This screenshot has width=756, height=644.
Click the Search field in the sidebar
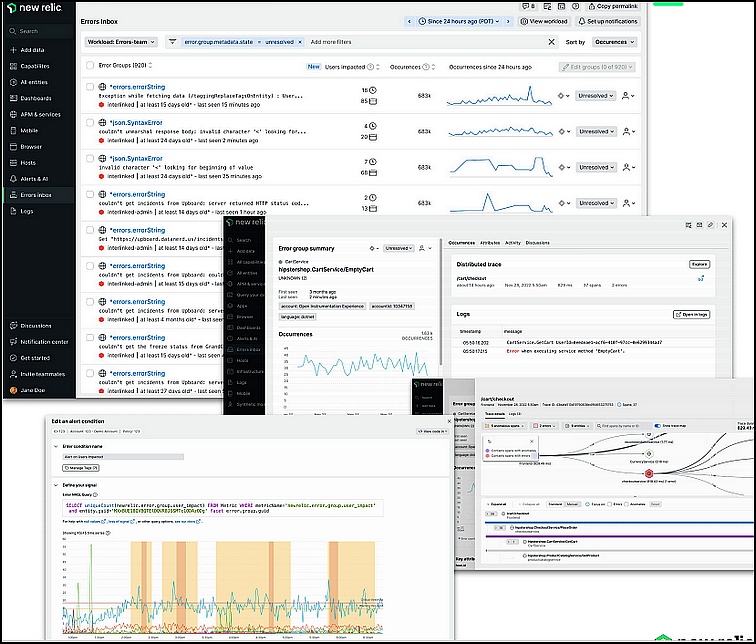click(x=40, y=31)
